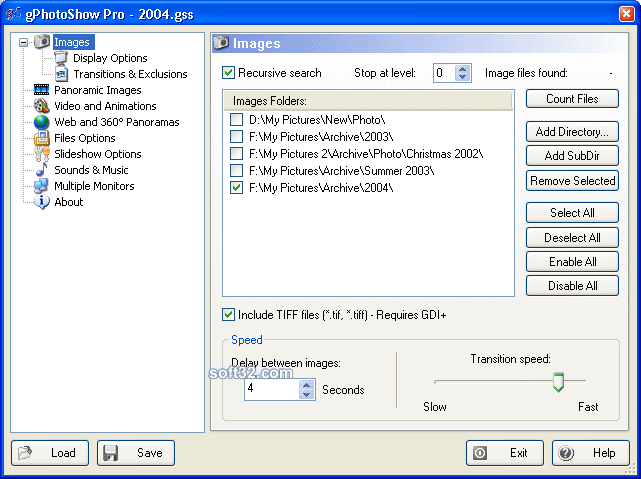
Task: Click the projector screen icon for Display Options
Action: pos(61,58)
